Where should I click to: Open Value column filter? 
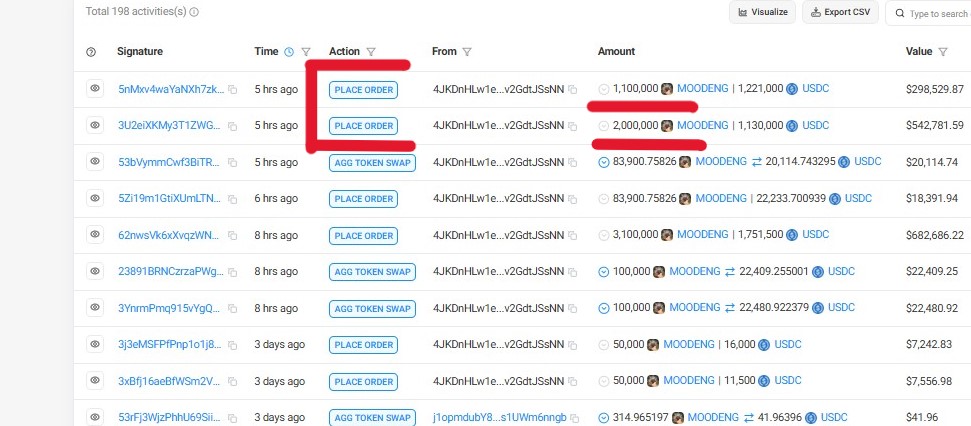(943, 52)
